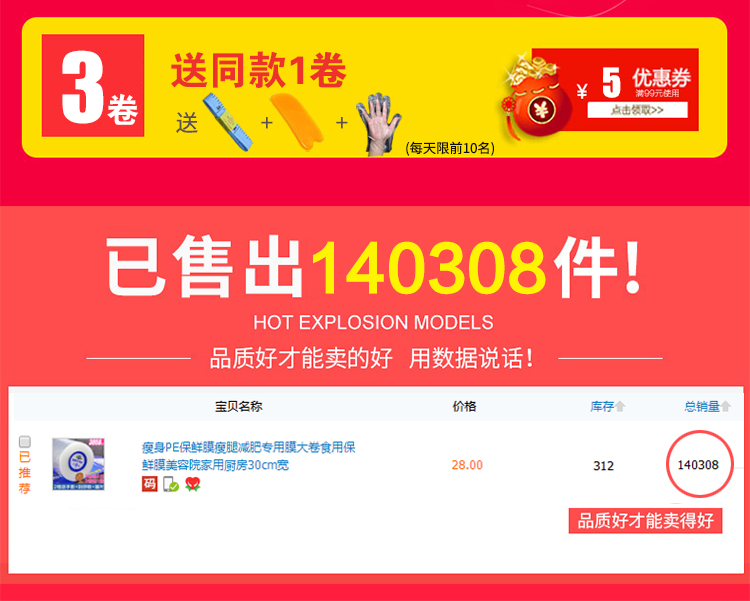Click the red 3卷 badge

93,85
